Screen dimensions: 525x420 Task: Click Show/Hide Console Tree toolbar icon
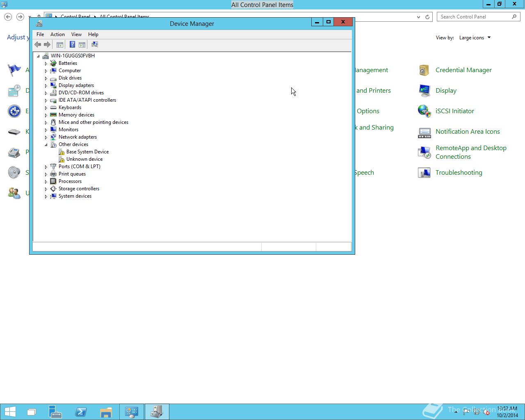click(60, 44)
